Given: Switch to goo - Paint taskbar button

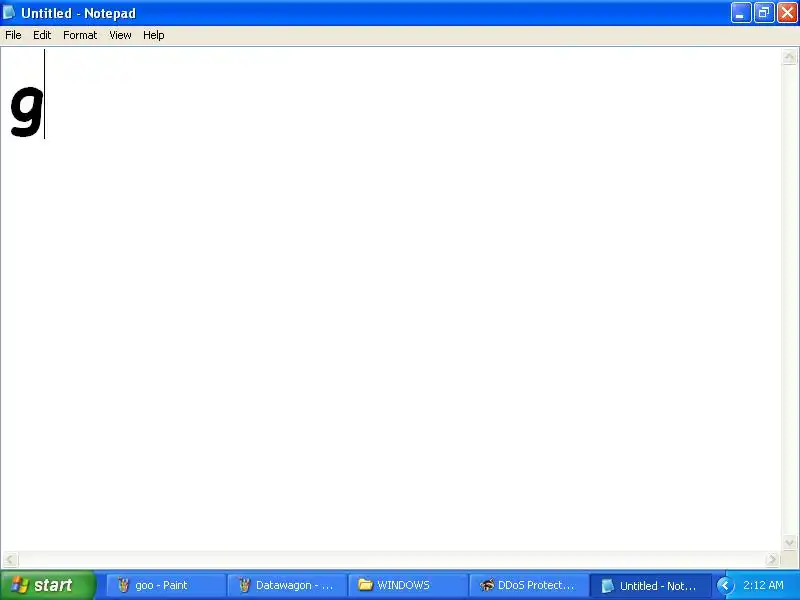Looking at the screenshot, I should 166,585.
